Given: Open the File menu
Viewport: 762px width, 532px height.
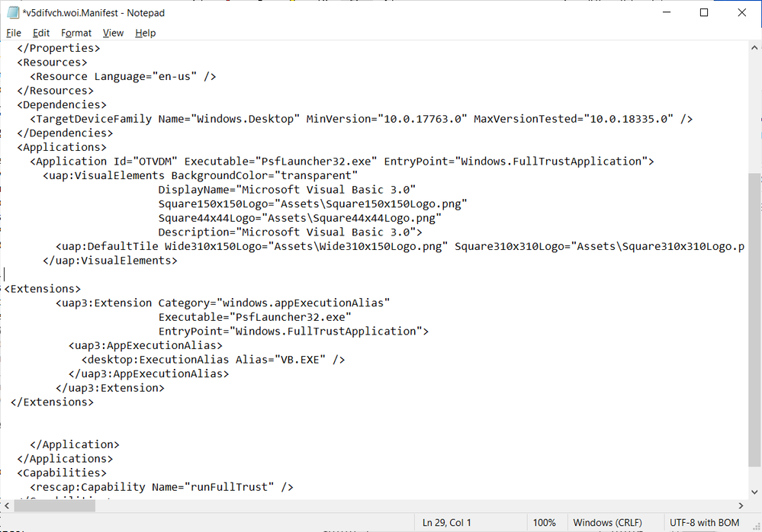Looking at the screenshot, I should [x=14, y=33].
